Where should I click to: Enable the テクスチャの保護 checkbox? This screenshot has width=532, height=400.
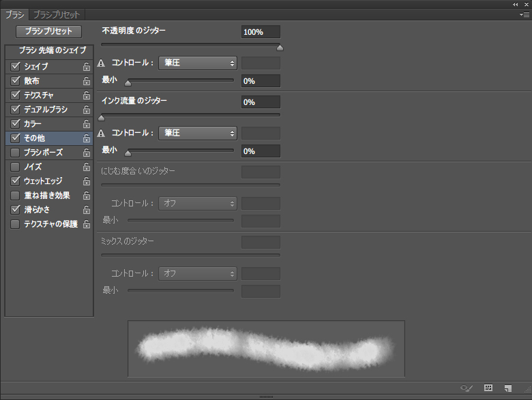(15, 224)
